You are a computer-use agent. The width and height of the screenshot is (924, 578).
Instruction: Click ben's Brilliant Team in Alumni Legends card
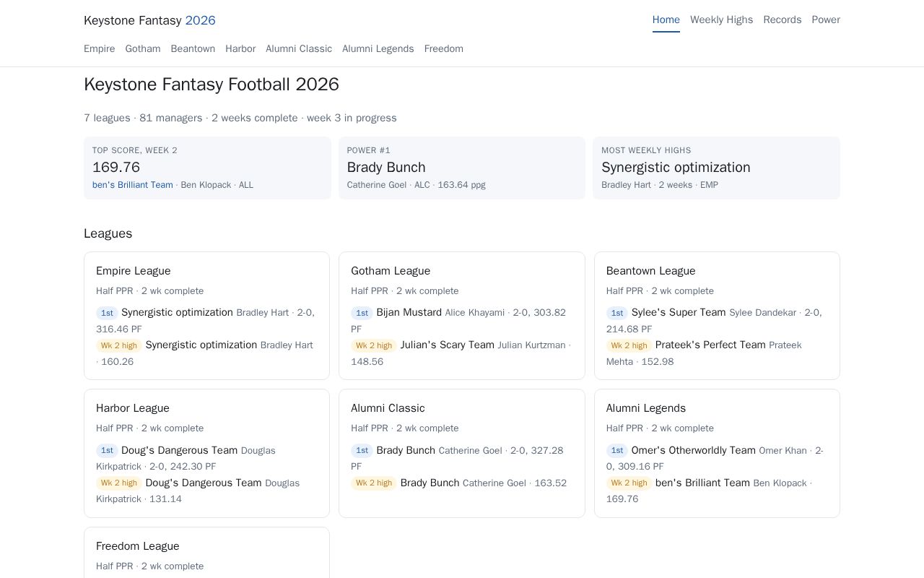point(702,483)
